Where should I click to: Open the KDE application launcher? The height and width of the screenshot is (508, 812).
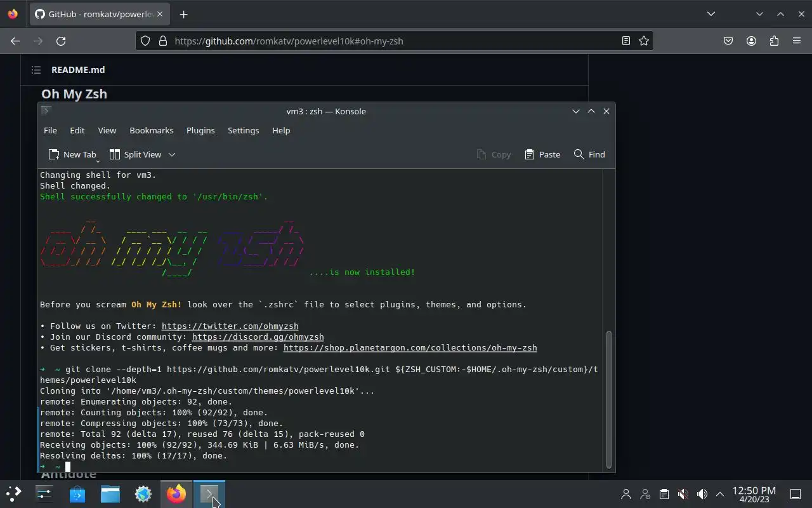click(x=14, y=493)
